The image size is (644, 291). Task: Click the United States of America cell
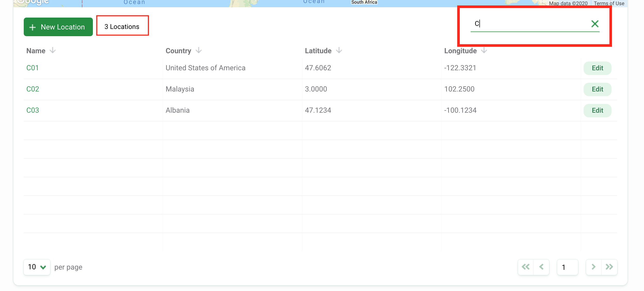[x=205, y=68]
